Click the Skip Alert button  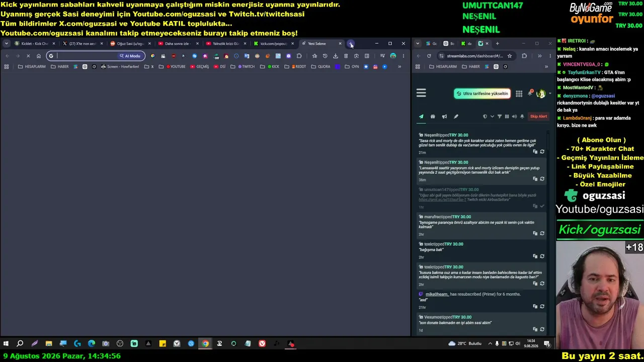coord(538,117)
